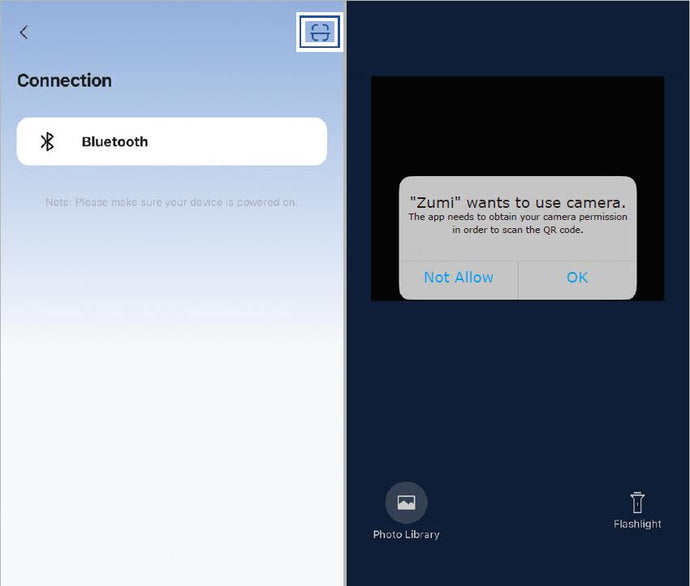The height and width of the screenshot is (586, 690).
Task: Click the "Zumi" wants to use camera title
Action: pyautogui.click(x=517, y=202)
